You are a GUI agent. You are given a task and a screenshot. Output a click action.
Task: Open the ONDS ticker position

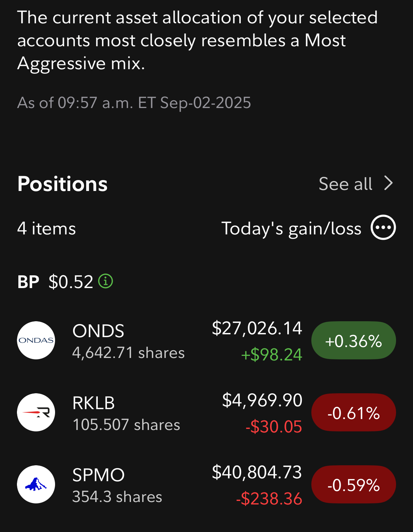pyautogui.click(x=98, y=331)
